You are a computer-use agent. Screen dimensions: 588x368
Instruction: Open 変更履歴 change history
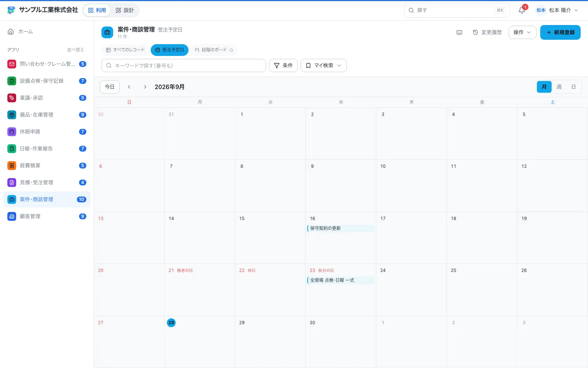[487, 32]
